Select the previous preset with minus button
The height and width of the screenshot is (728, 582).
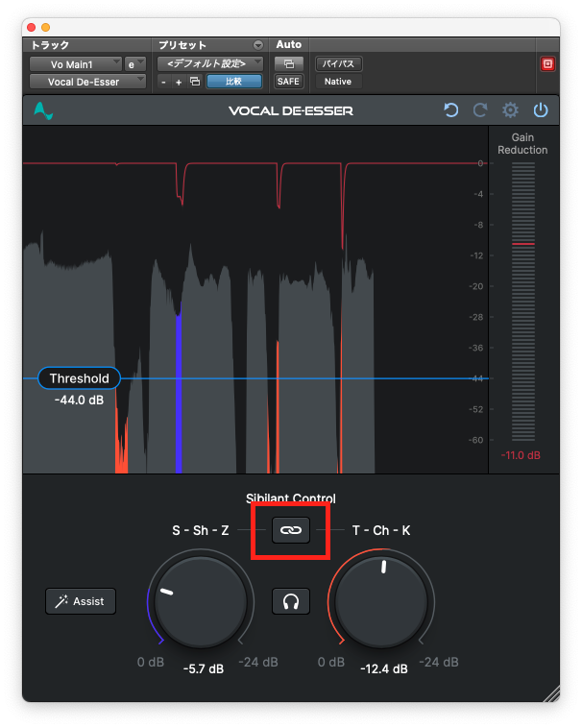[x=163, y=82]
